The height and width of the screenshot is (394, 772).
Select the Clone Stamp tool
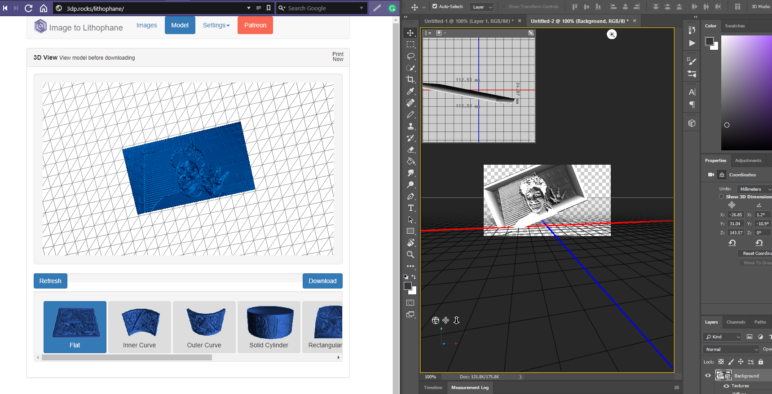[410, 127]
